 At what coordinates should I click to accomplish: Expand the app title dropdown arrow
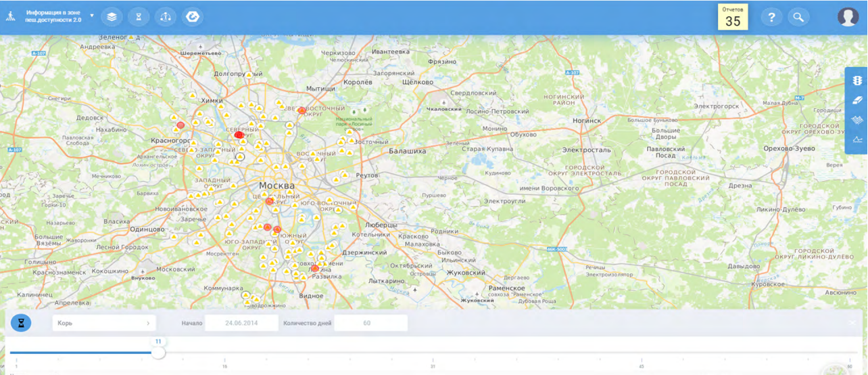click(x=92, y=15)
